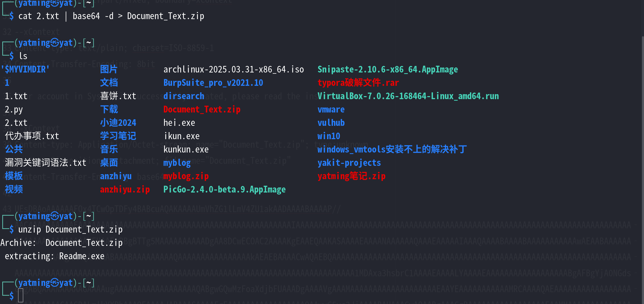Image resolution: width=644 pixels, height=304 pixels.
Task: Click the dirsearch directory entry
Action: click(184, 96)
